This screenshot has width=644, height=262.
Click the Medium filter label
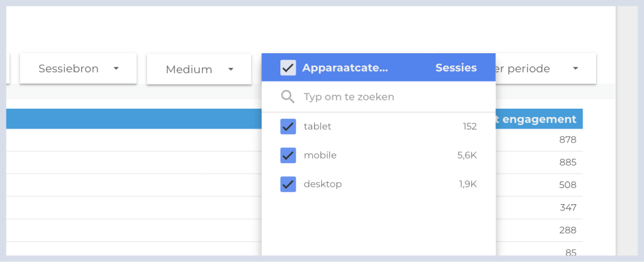[x=189, y=69]
